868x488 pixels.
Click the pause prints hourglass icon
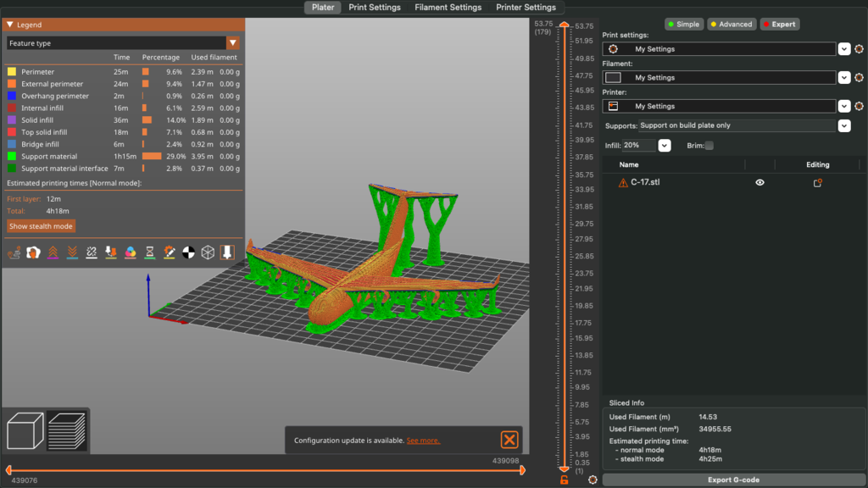149,252
